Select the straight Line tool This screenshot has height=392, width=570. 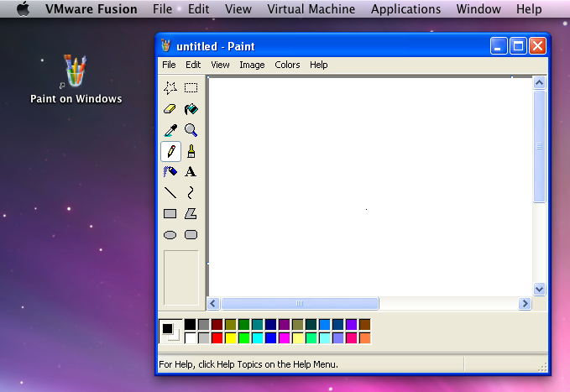(170, 193)
